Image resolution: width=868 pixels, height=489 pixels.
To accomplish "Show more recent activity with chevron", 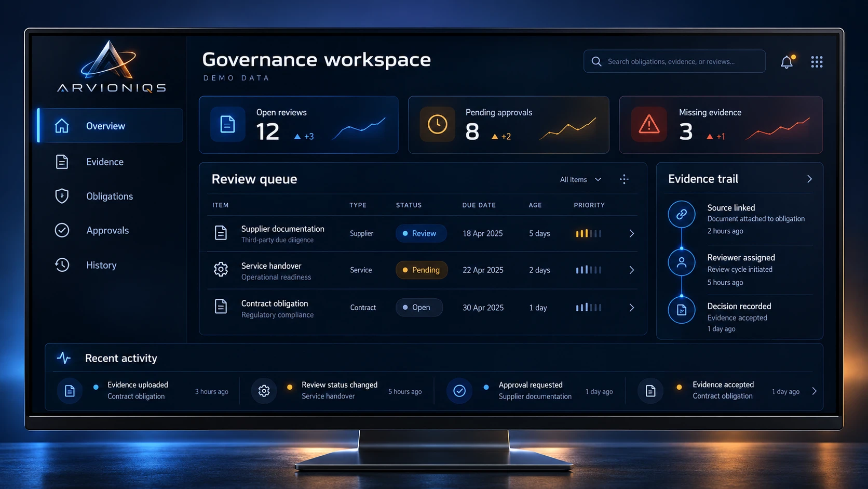I will 814,391.
